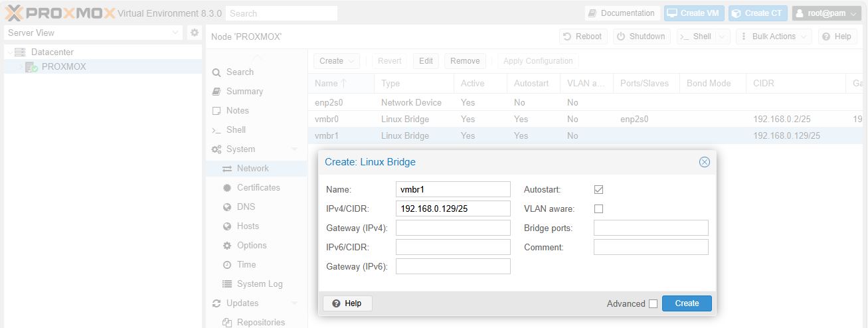Image resolution: width=868 pixels, height=328 pixels.
Task: Click the Name input field
Action: pyautogui.click(x=453, y=189)
